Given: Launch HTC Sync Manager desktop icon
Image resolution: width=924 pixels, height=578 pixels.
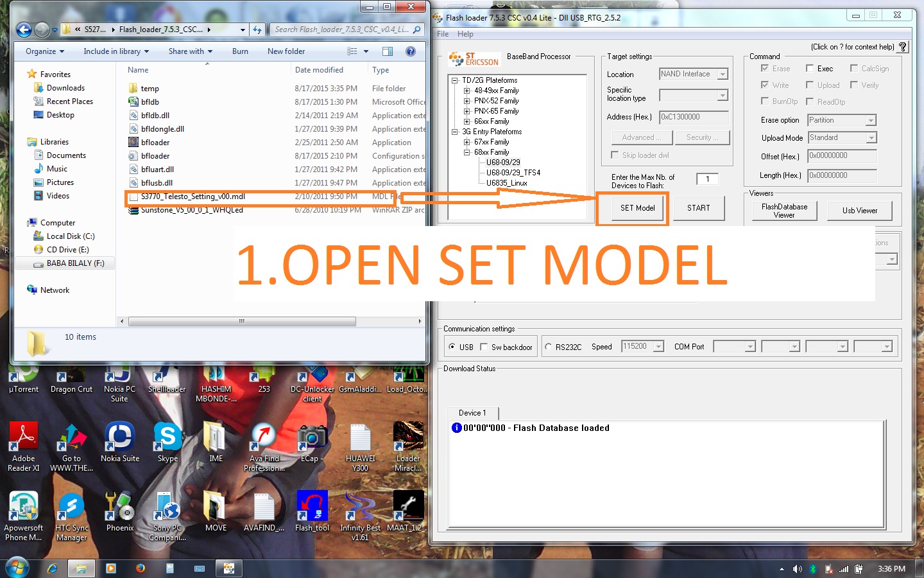Looking at the screenshot, I should click(x=71, y=516).
